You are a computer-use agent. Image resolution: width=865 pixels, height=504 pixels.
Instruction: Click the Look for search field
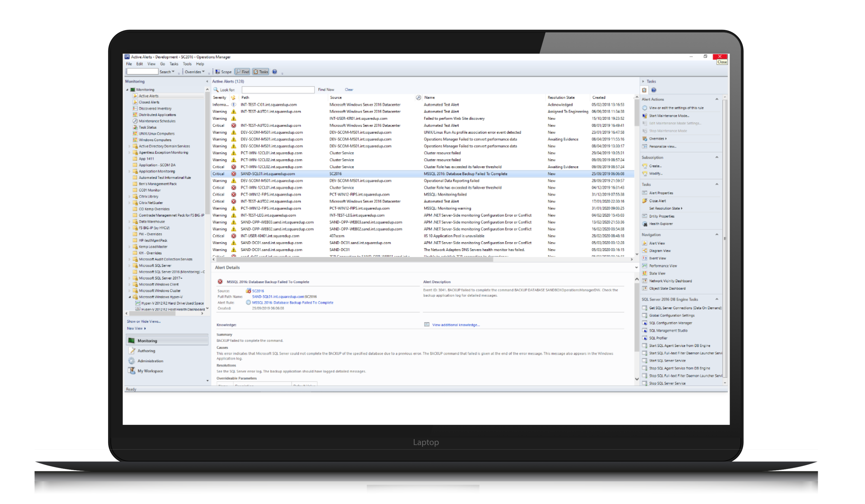click(277, 90)
